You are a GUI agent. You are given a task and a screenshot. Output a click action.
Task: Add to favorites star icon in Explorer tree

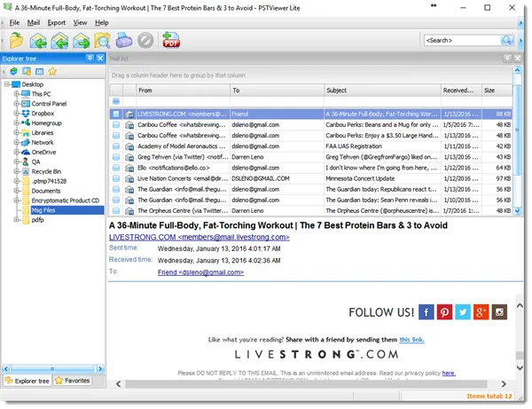click(x=52, y=71)
